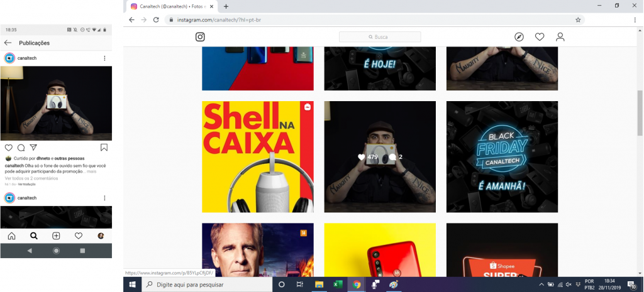Click the Instagram logo in the web header
The image size is (644, 292).
[x=200, y=37]
